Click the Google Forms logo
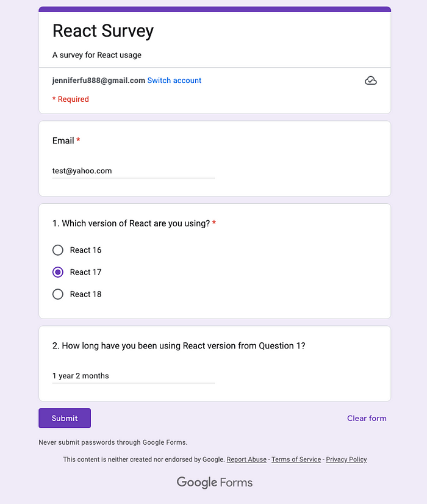This screenshot has width=427, height=504. pos(215,483)
